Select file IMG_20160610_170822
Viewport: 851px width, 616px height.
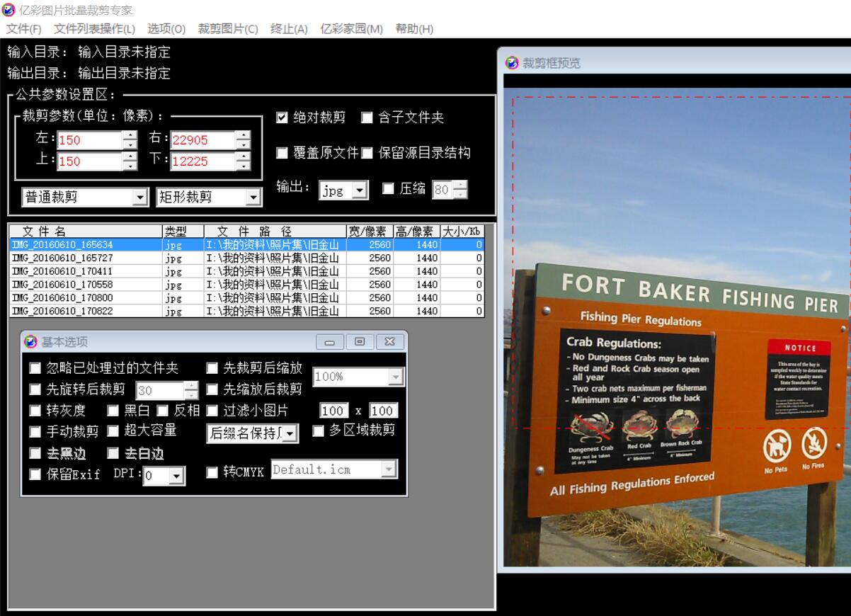(246, 311)
